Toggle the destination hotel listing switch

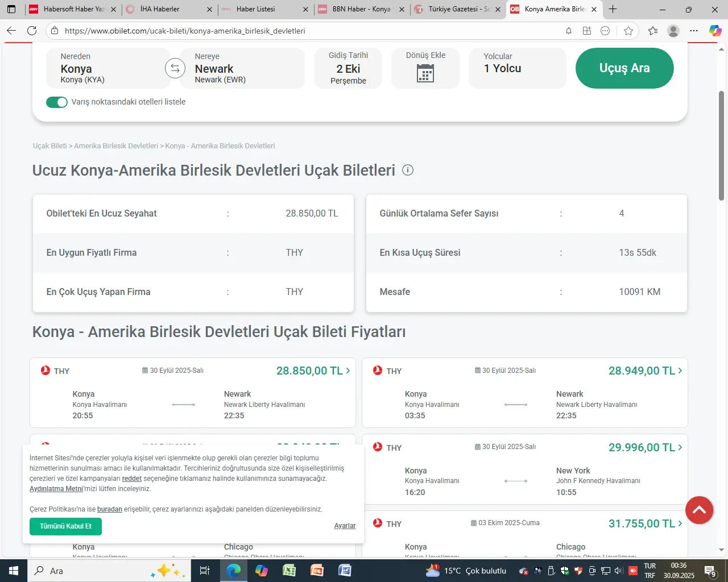click(x=57, y=102)
